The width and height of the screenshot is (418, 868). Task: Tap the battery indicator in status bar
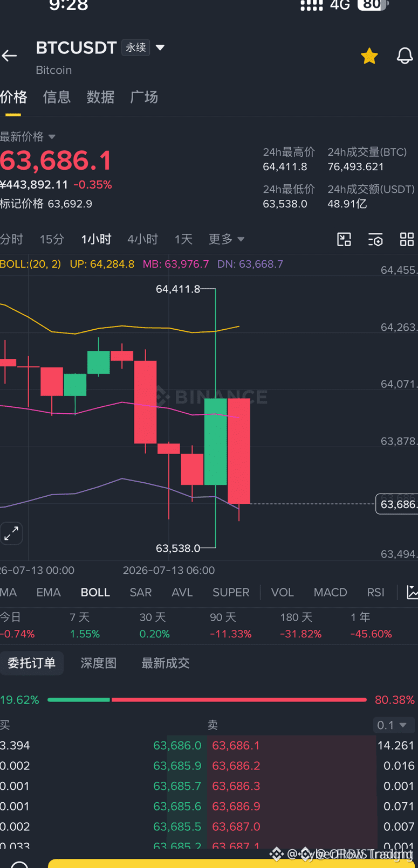373,5
